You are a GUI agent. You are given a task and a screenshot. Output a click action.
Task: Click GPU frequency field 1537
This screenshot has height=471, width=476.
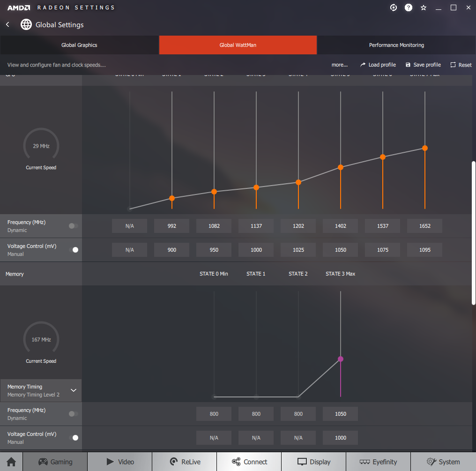pyautogui.click(x=383, y=225)
